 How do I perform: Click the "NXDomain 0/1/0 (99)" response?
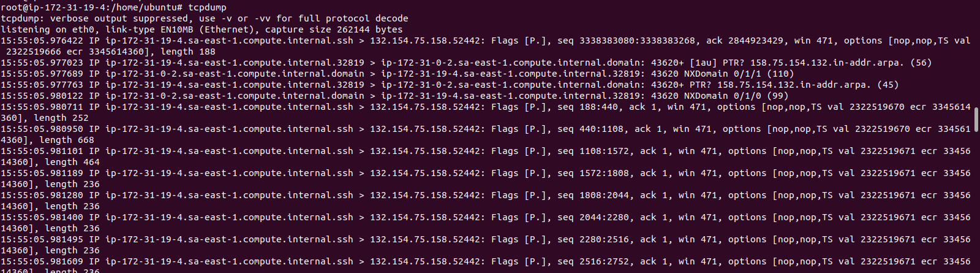[736, 96]
